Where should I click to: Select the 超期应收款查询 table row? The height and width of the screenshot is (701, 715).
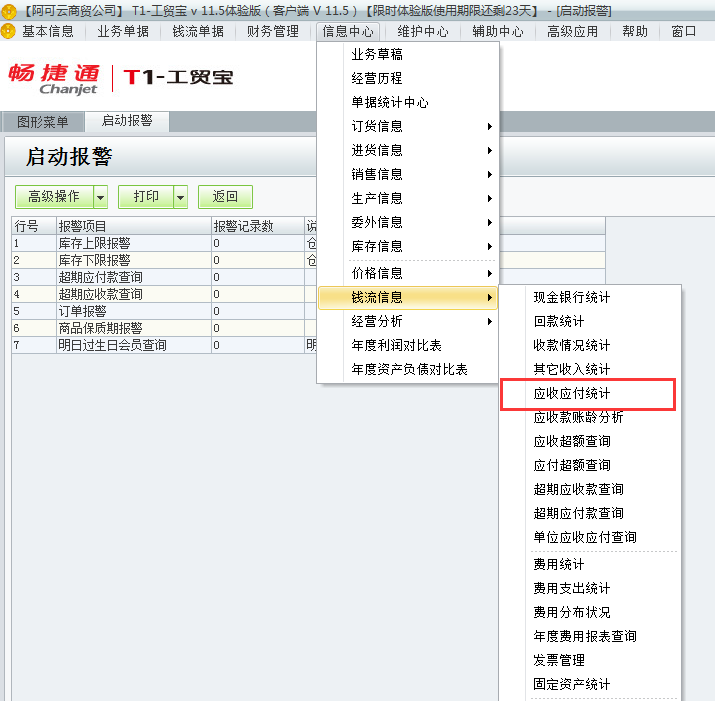pyautogui.click(x=164, y=294)
